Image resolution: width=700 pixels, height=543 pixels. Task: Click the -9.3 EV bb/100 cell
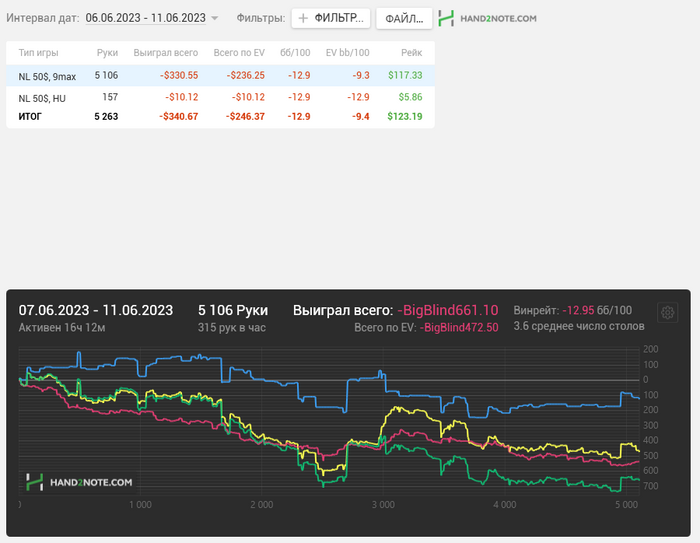[x=361, y=75]
